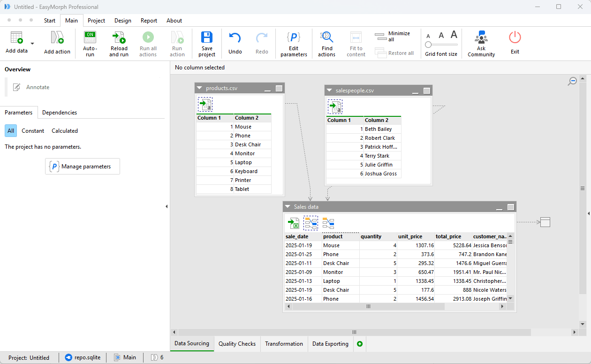Select the largest grid font size A

pos(454,35)
